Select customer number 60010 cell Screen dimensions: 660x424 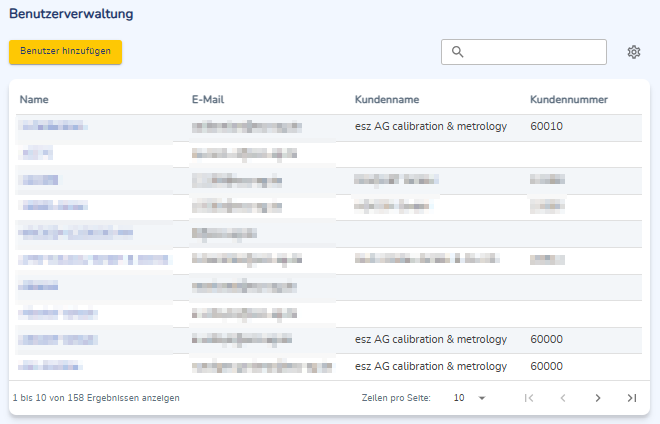pyautogui.click(x=546, y=126)
